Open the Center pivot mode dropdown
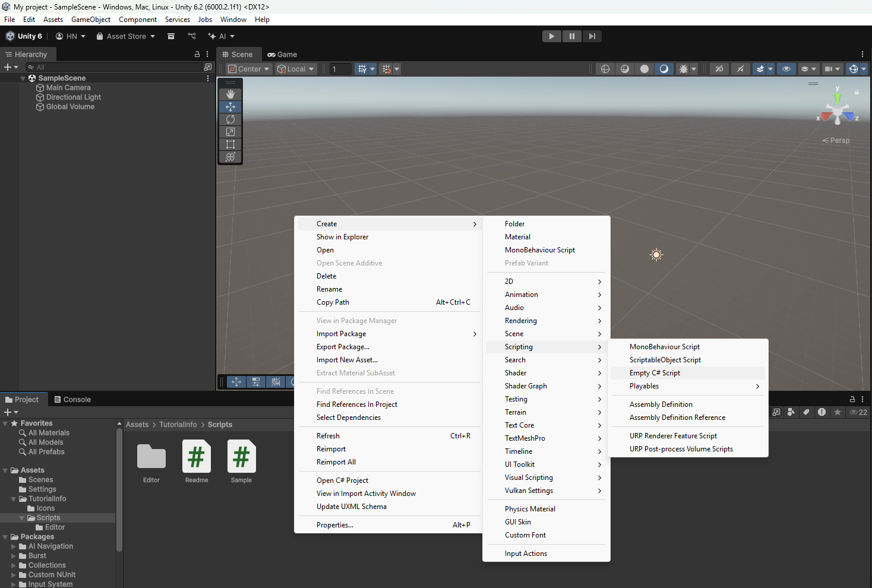The height and width of the screenshot is (588, 872). (248, 68)
